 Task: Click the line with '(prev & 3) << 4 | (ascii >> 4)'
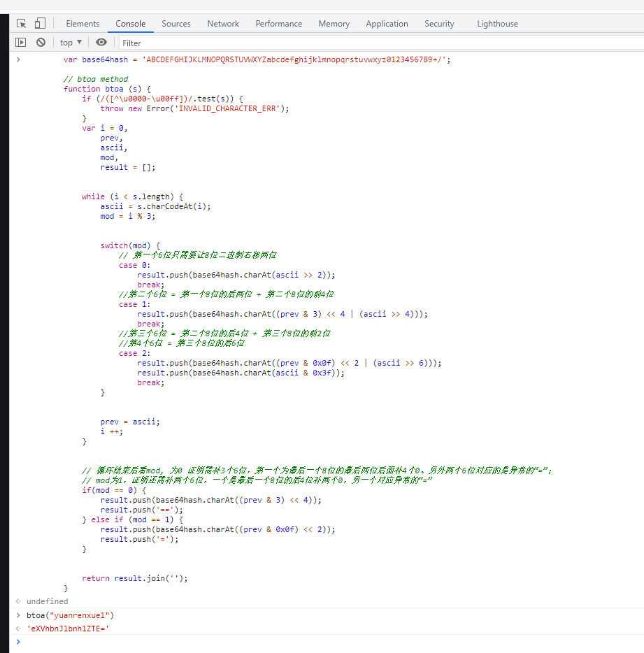(x=282, y=314)
